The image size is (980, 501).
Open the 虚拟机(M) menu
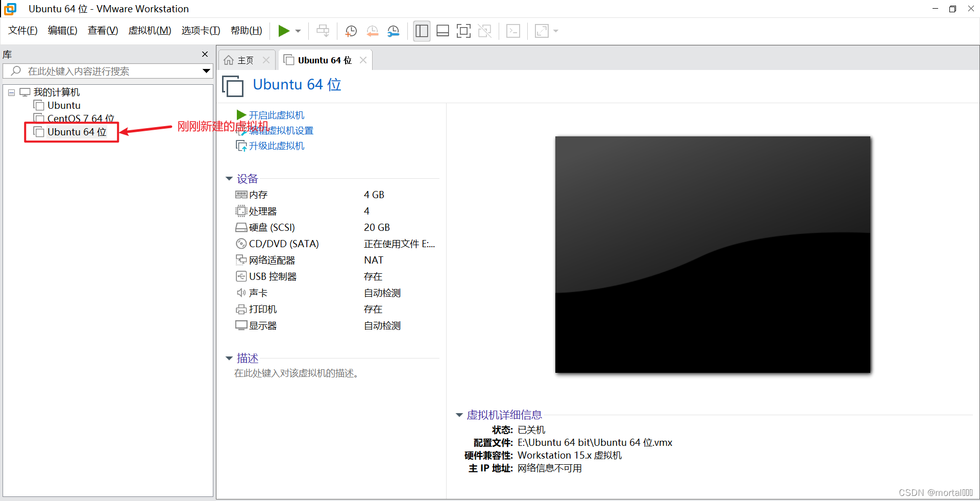[x=150, y=31]
